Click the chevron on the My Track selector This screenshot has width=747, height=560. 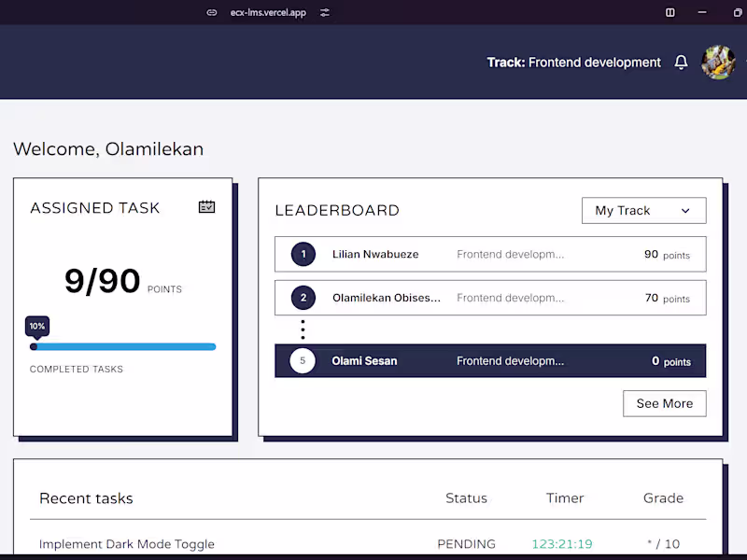(686, 211)
